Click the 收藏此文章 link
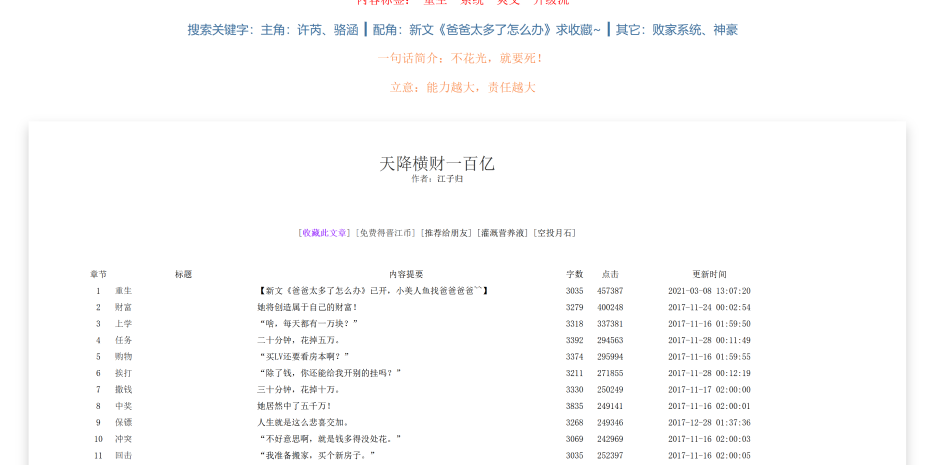 coord(325,233)
